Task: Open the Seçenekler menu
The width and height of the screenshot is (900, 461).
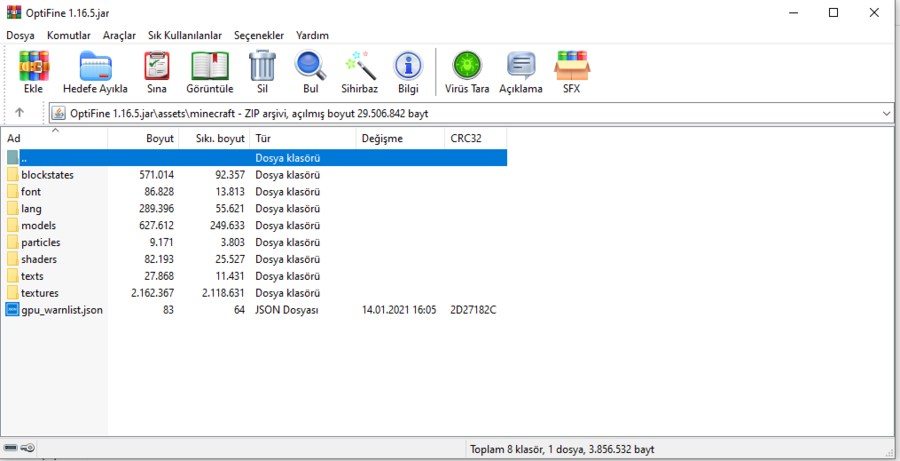Action: (259, 35)
